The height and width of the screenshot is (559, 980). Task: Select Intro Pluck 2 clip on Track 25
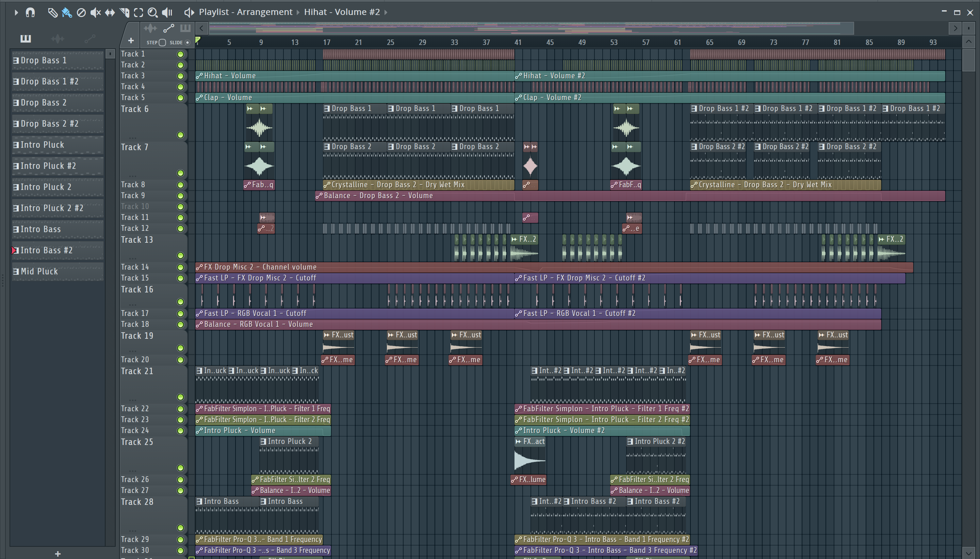tap(289, 456)
